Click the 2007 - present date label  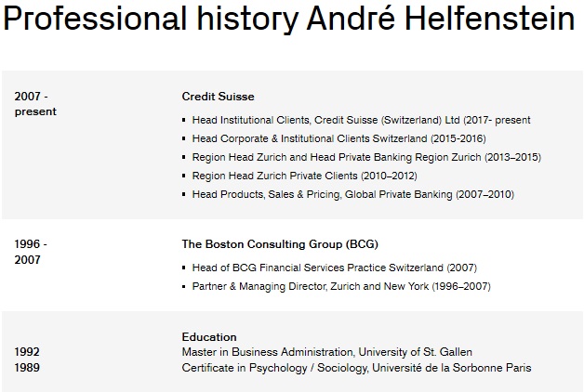click(x=35, y=104)
